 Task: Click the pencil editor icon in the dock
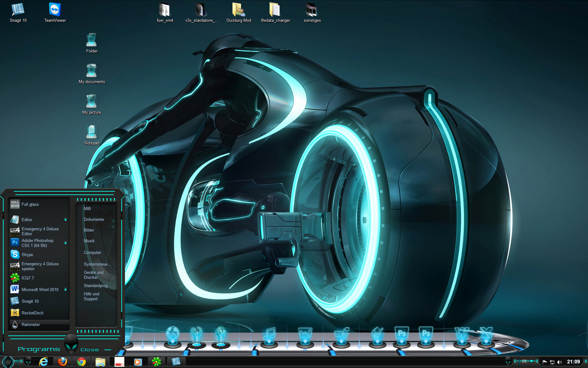pos(377,337)
